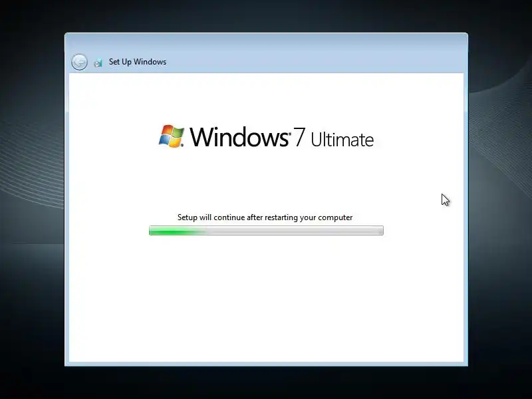Screen dimensions: 532x399
Task: Click the setup will continue after restarting message
Action: [265, 217]
